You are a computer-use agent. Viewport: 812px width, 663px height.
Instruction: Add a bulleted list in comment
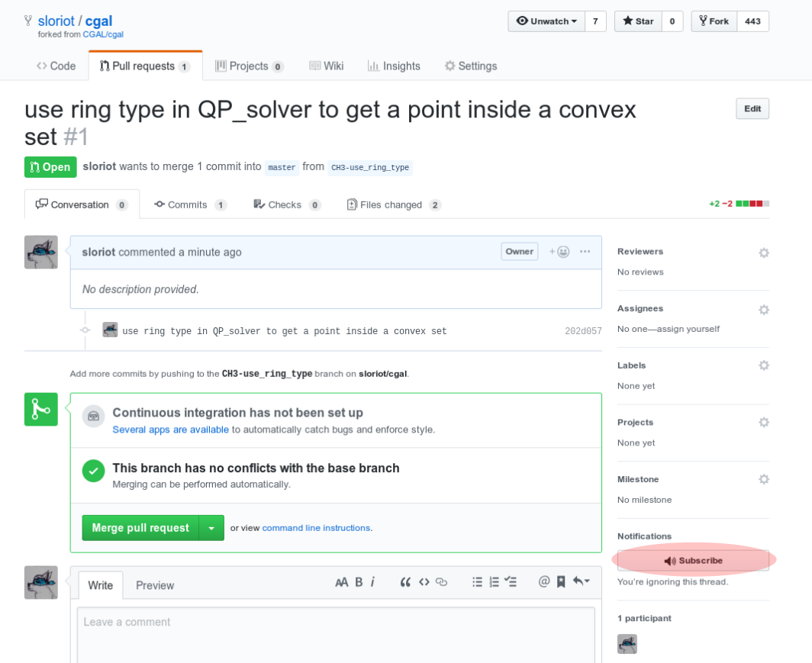pyautogui.click(x=477, y=582)
